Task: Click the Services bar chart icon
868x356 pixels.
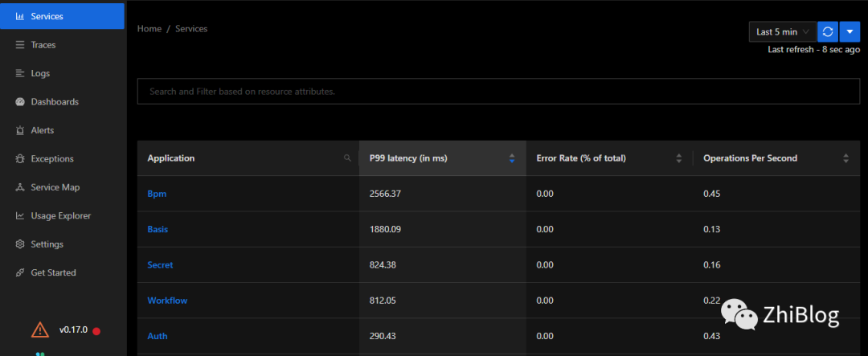Action: (20, 16)
